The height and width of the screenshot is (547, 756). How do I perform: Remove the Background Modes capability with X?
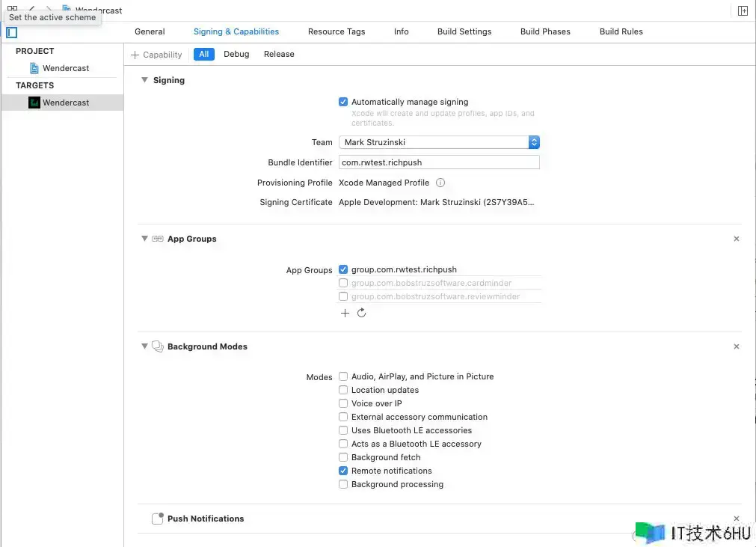[x=737, y=346]
